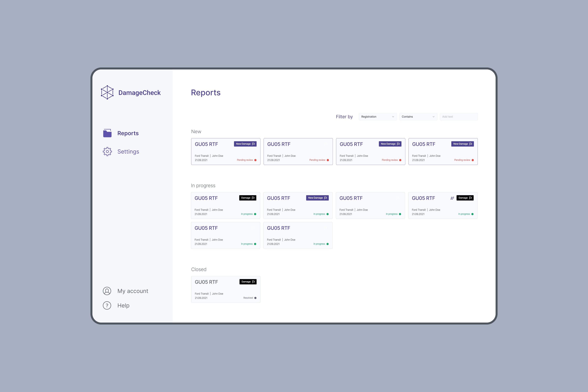Screen dimensions: 588x392
Task: Click chevron arrow of Registration dropdown
Action: click(x=393, y=117)
